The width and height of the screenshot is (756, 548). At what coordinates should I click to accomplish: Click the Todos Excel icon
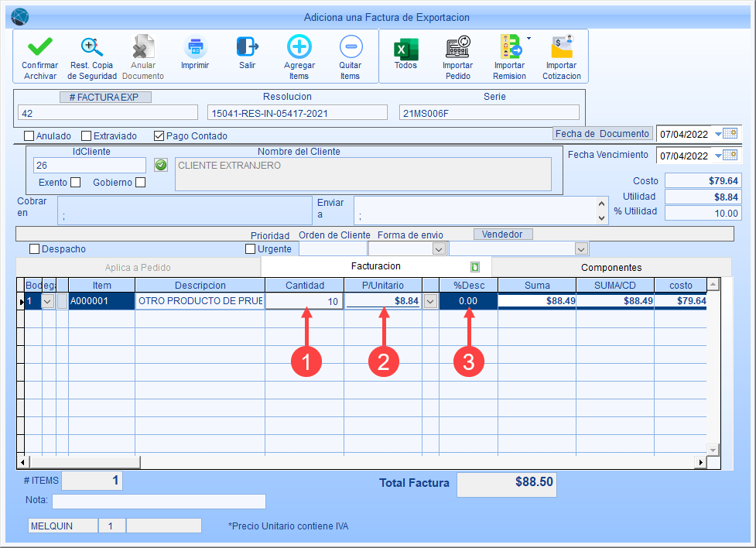point(406,48)
